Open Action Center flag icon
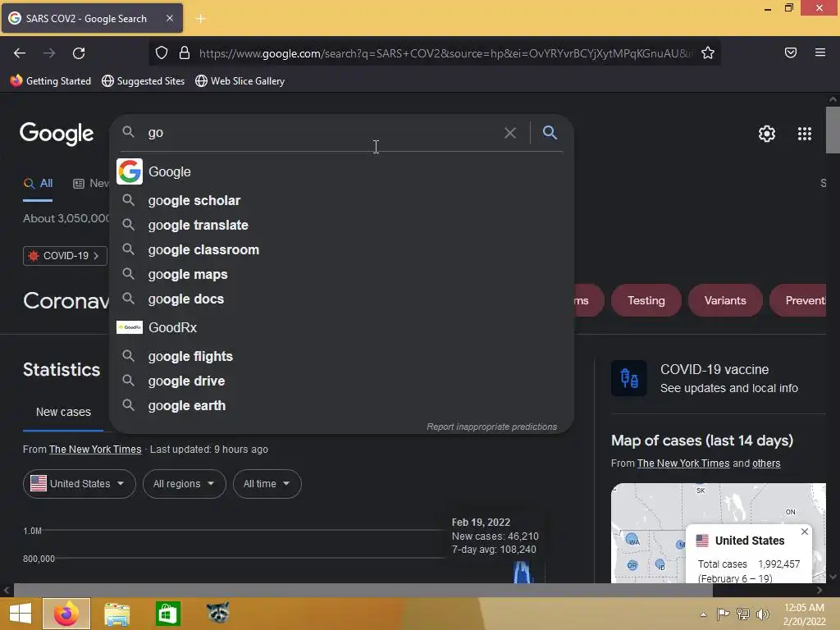 723,614
